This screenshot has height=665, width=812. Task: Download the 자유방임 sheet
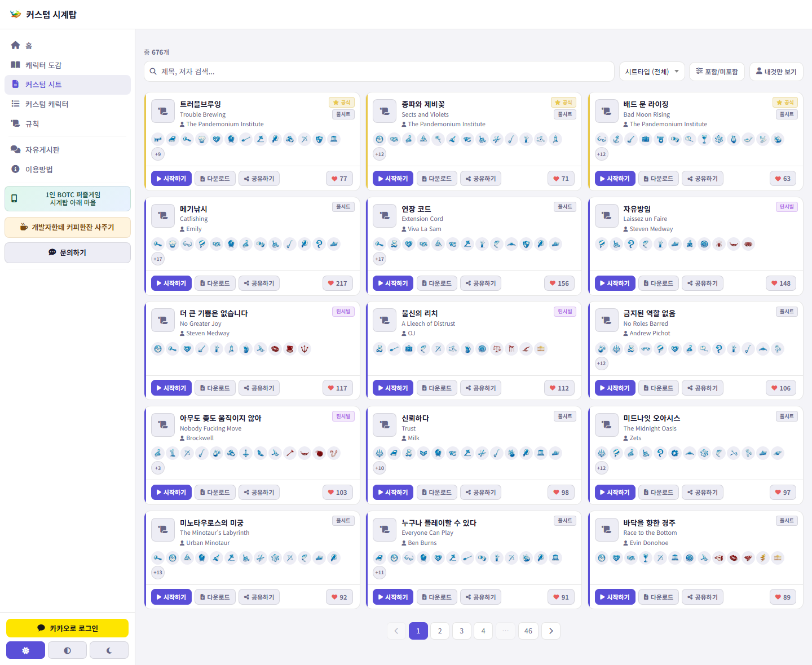pyautogui.click(x=659, y=283)
